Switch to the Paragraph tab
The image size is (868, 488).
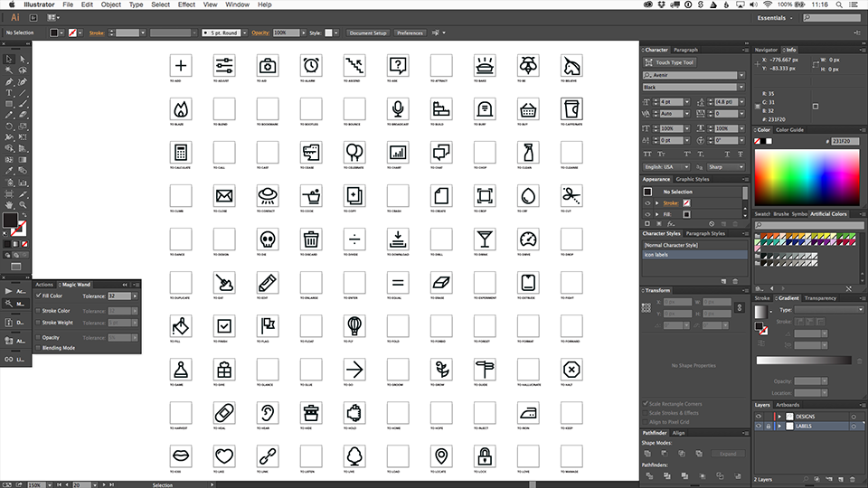coord(686,50)
